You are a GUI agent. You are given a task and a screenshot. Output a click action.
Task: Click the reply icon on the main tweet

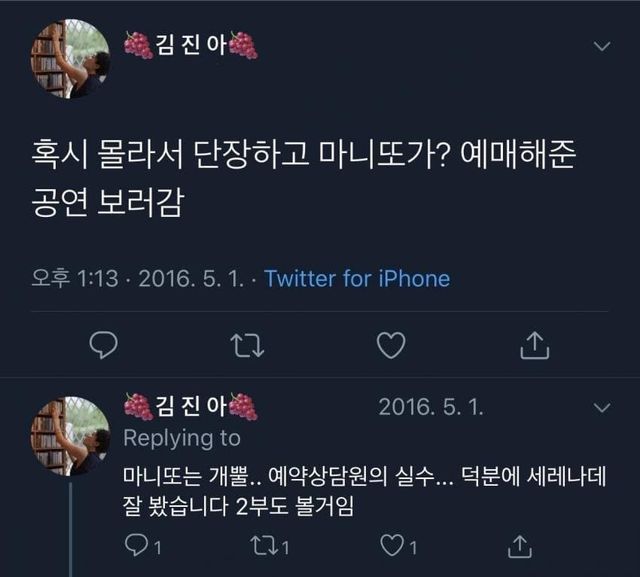(104, 345)
